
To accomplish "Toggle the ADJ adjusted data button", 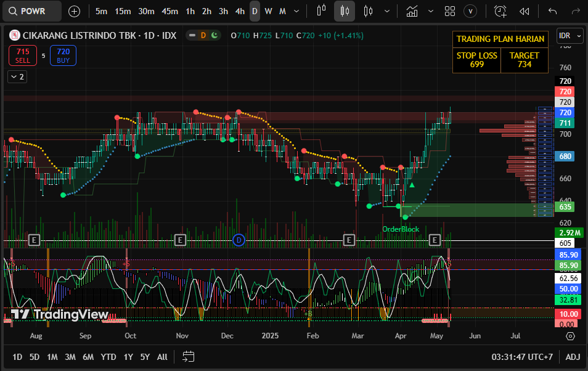I will point(573,357).
